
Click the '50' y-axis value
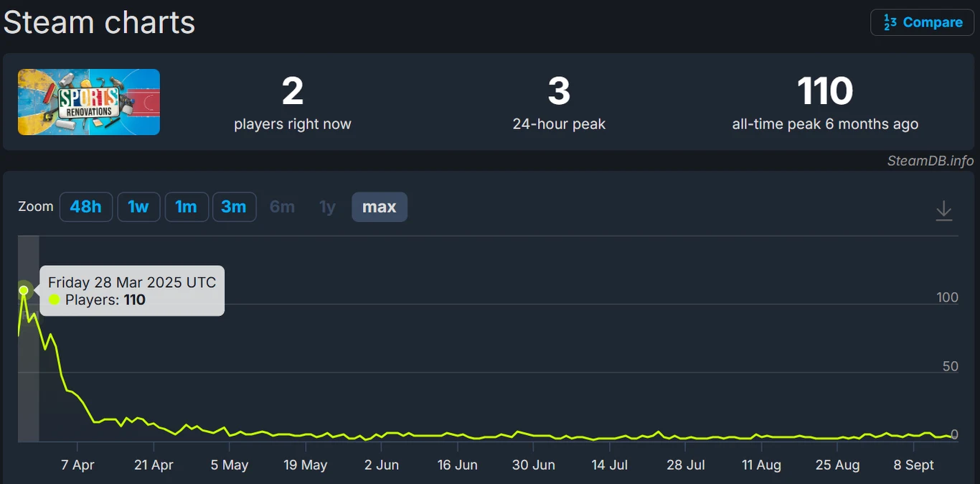click(x=951, y=366)
